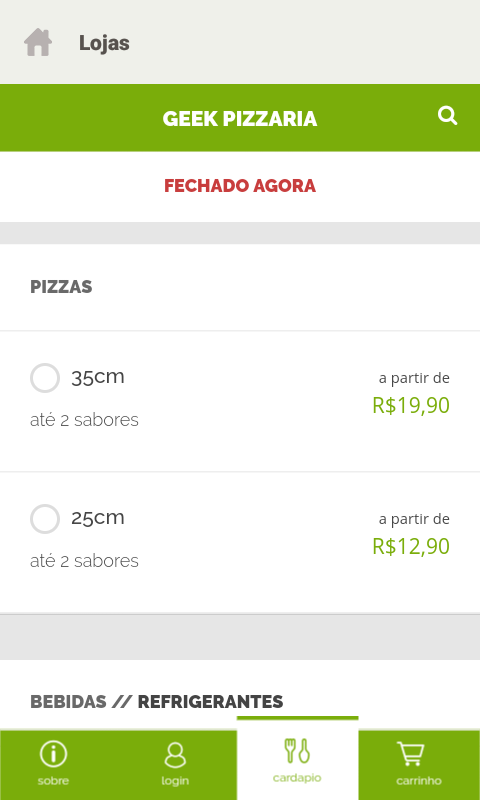Click the carrinho tab label
This screenshot has width=480, height=800.
pos(419,781)
